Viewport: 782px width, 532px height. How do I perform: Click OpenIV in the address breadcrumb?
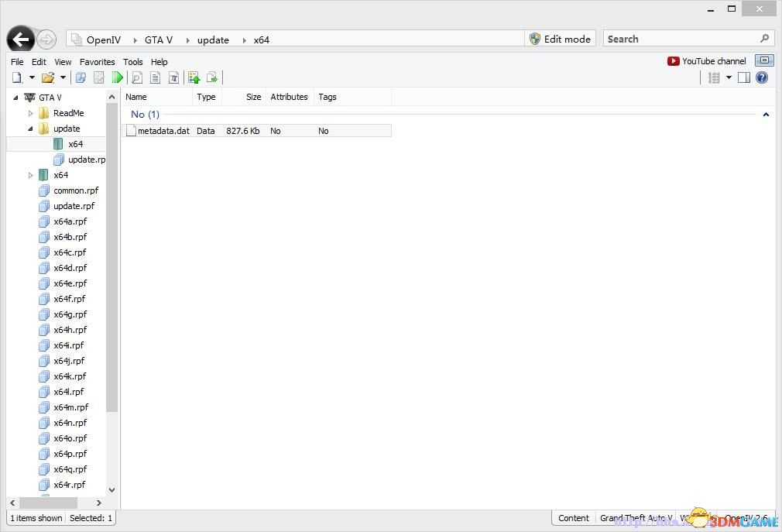pos(104,40)
